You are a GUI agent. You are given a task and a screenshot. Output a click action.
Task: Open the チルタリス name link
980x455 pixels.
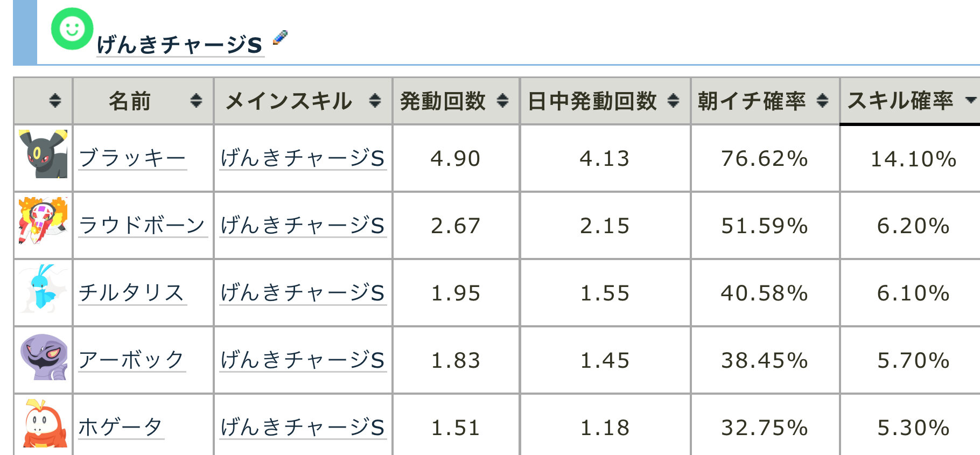click(x=132, y=293)
